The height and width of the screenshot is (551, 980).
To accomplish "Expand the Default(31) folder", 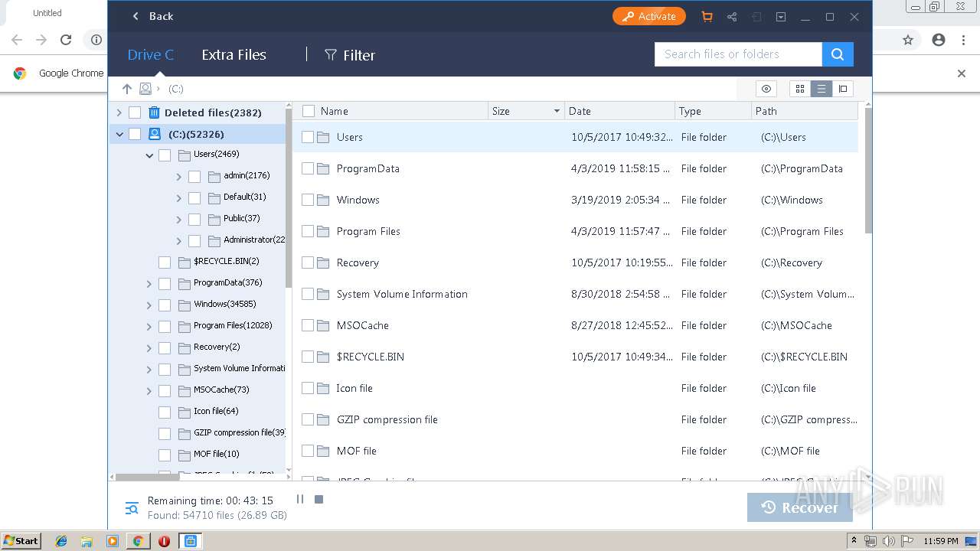I will (178, 198).
